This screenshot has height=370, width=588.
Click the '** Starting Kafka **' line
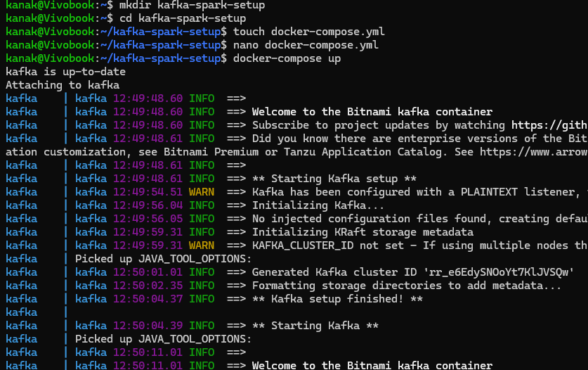(x=315, y=326)
